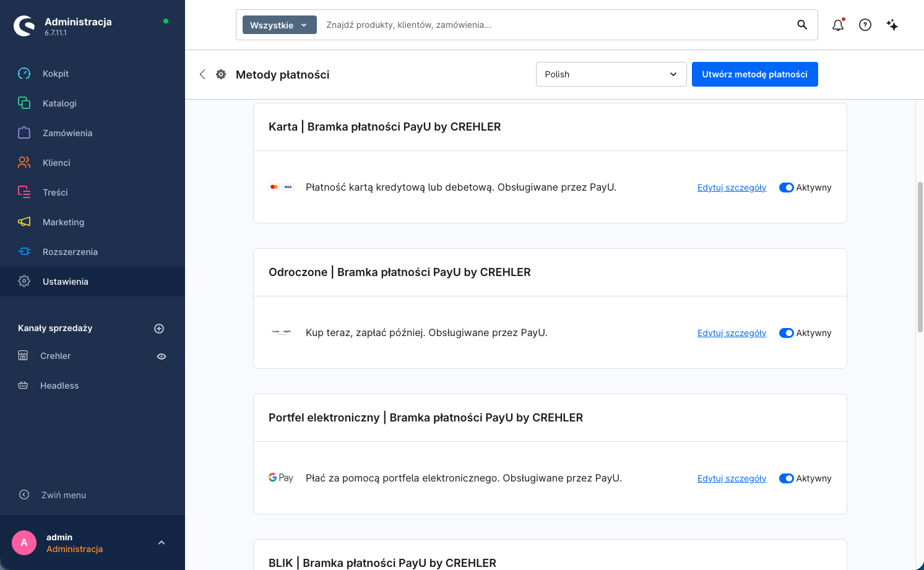Viewport: 924px width, 570px height.
Task: Click the Kanały sprzedaży heading
Action: 55,328
